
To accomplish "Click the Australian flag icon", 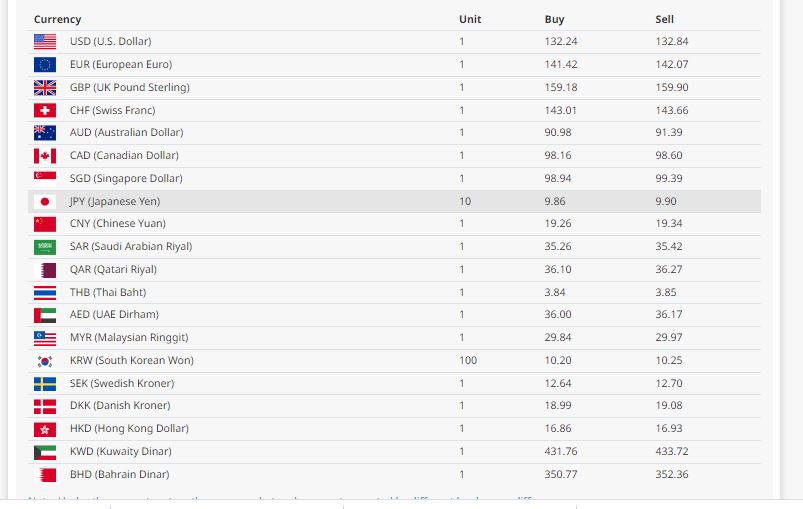I will [x=45, y=133].
